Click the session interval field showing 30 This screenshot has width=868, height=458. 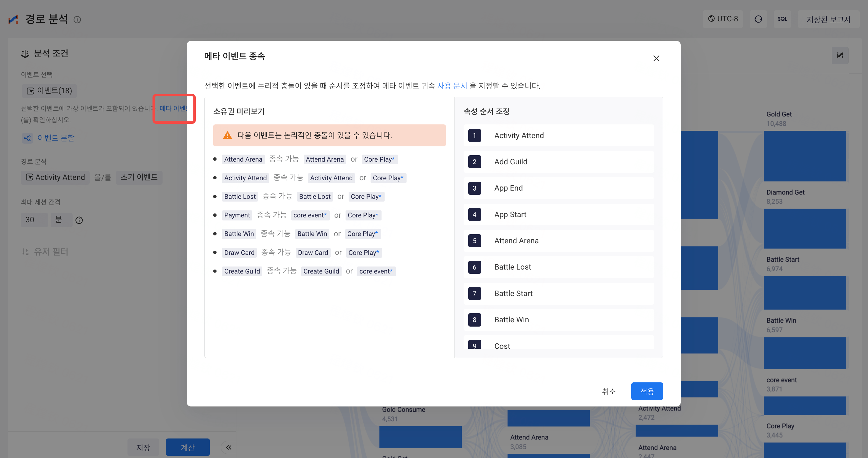point(34,220)
